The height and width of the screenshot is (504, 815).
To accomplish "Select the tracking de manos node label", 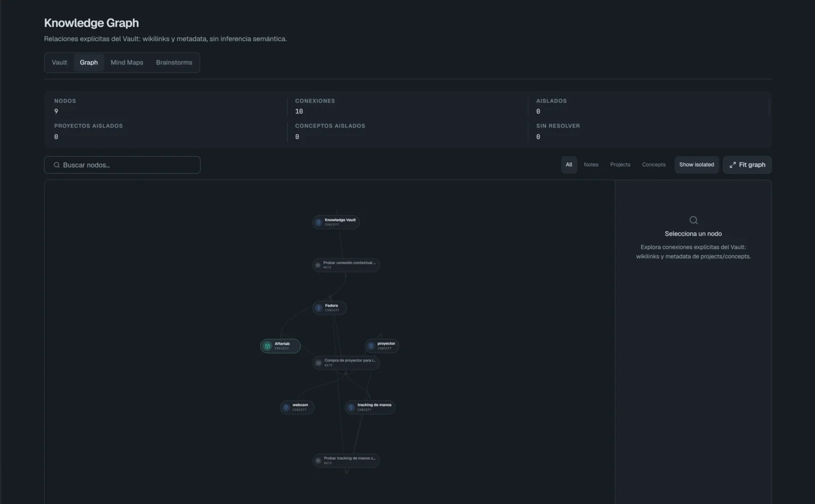I will pyautogui.click(x=375, y=405).
